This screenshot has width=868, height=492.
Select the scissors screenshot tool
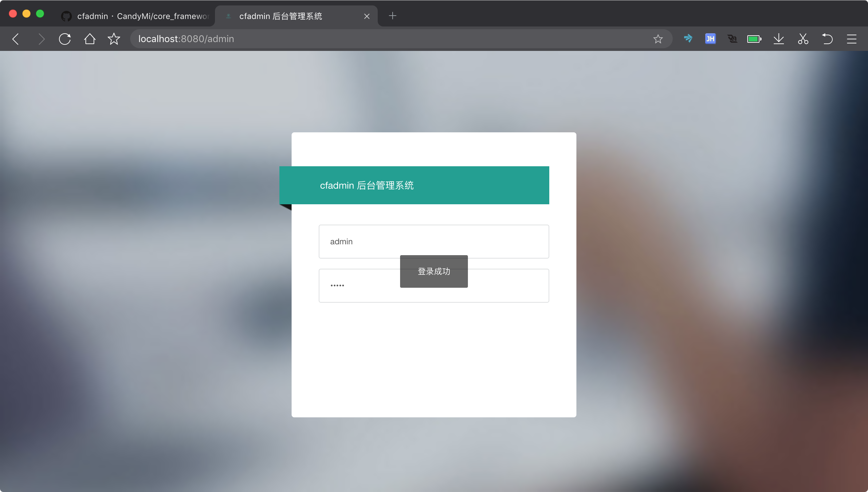[x=803, y=39]
